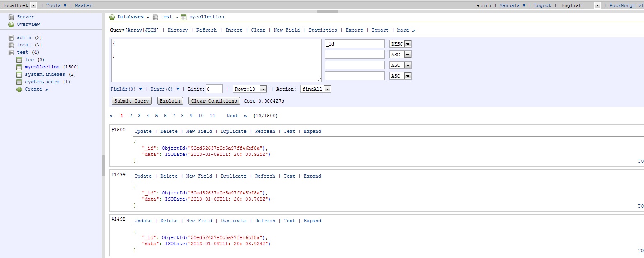
Task: Click Duplicate on record #1498
Action: pyautogui.click(x=233, y=221)
